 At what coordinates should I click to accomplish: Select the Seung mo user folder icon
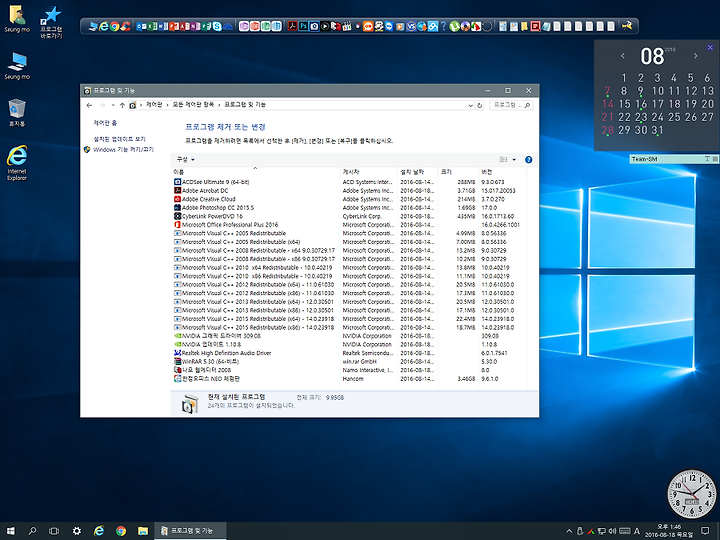17,19
